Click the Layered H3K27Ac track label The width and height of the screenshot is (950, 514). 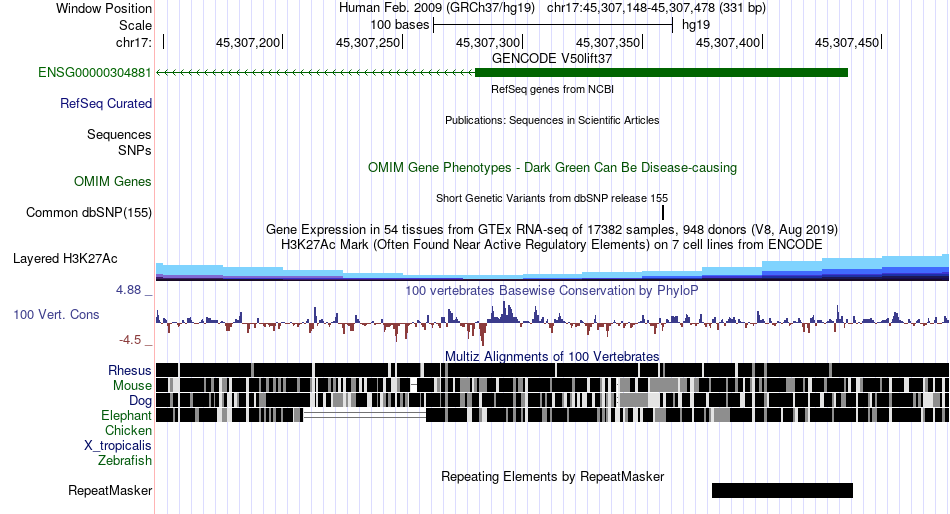pyautogui.click(x=65, y=259)
